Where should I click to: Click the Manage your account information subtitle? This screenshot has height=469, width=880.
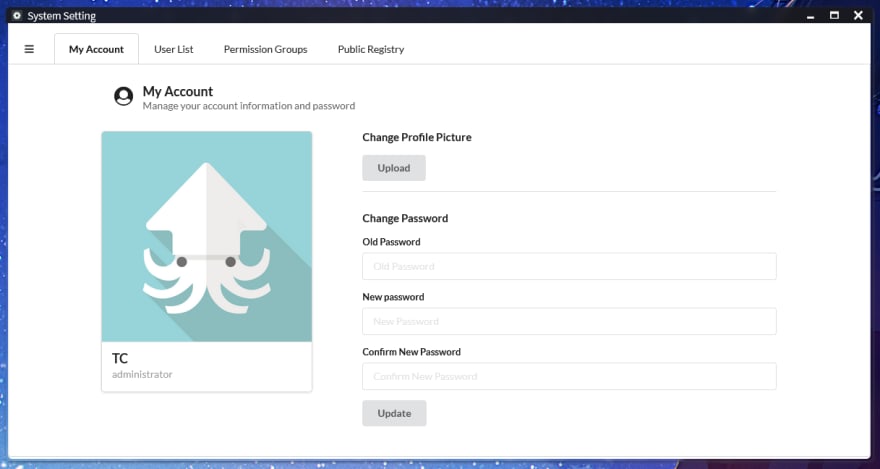249,106
